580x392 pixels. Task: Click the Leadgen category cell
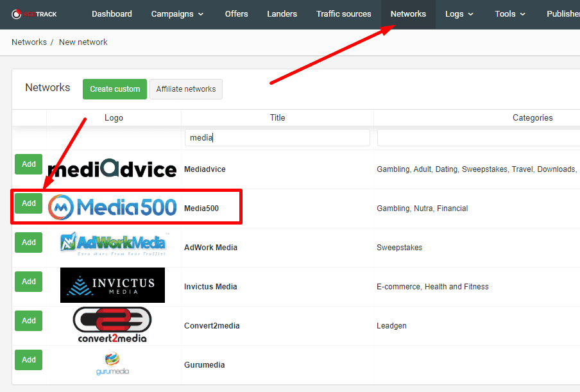pyautogui.click(x=391, y=326)
